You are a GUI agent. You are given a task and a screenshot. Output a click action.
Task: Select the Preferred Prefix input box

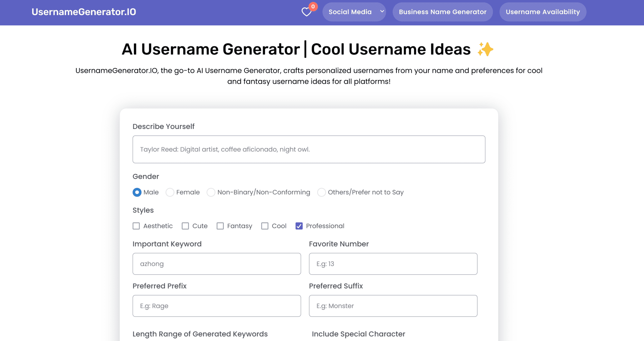point(216,306)
